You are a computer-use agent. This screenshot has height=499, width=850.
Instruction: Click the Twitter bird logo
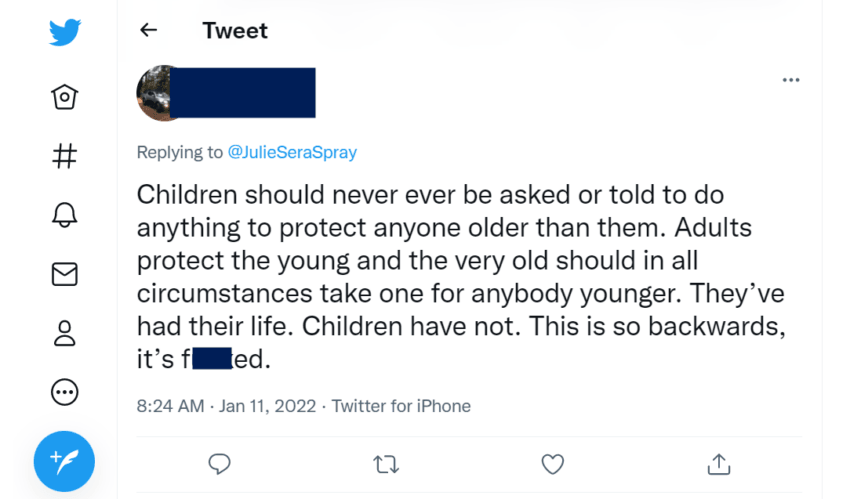click(65, 33)
